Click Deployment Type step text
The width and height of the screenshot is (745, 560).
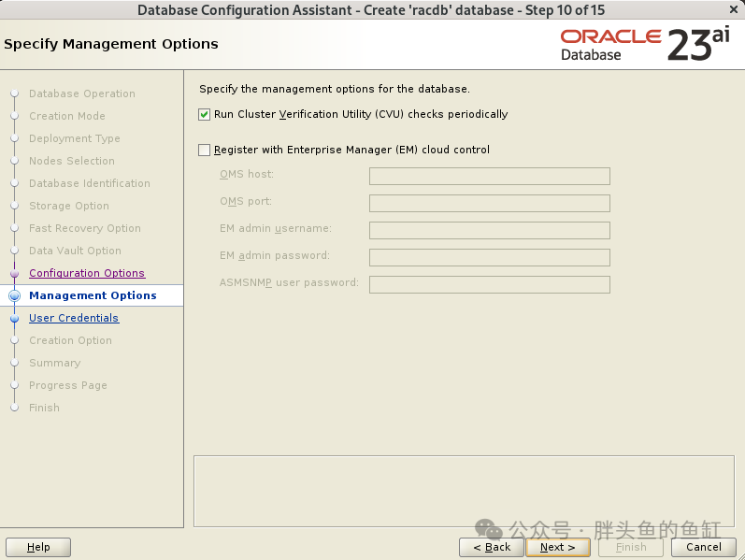pyautogui.click(x=75, y=138)
